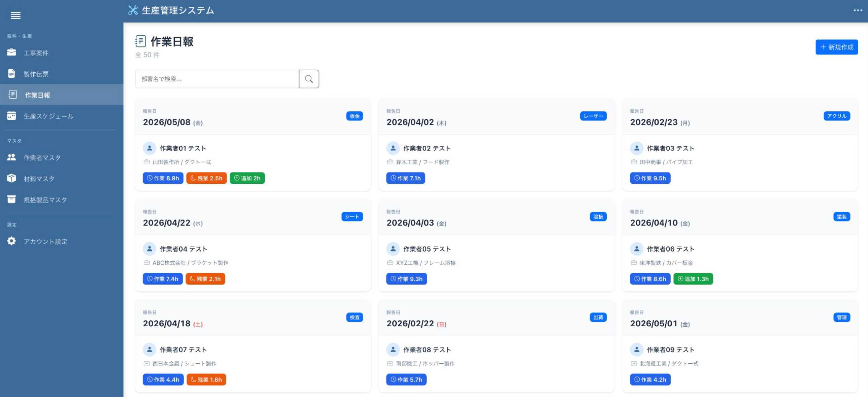
Task: Toggle the hamburger sidebar menu
Action: (15, 15)
